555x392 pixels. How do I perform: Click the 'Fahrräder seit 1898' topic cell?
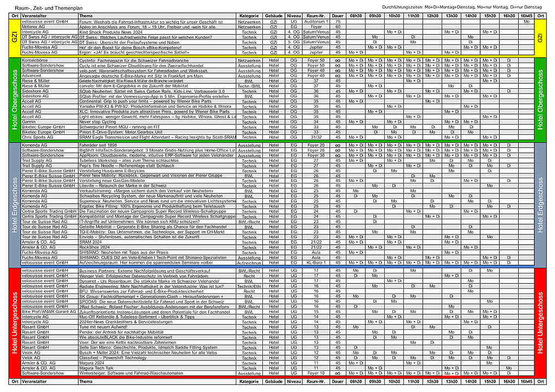click(x=99, y=146)
